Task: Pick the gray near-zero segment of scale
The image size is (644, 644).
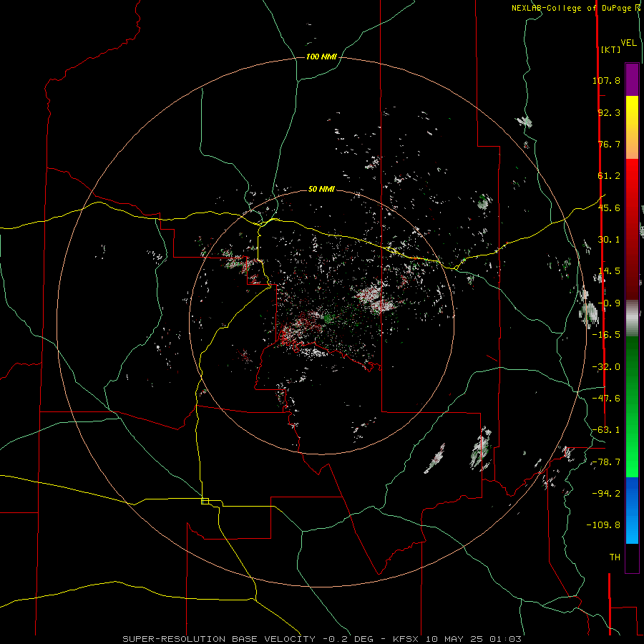Action: [x=632, y=318]
